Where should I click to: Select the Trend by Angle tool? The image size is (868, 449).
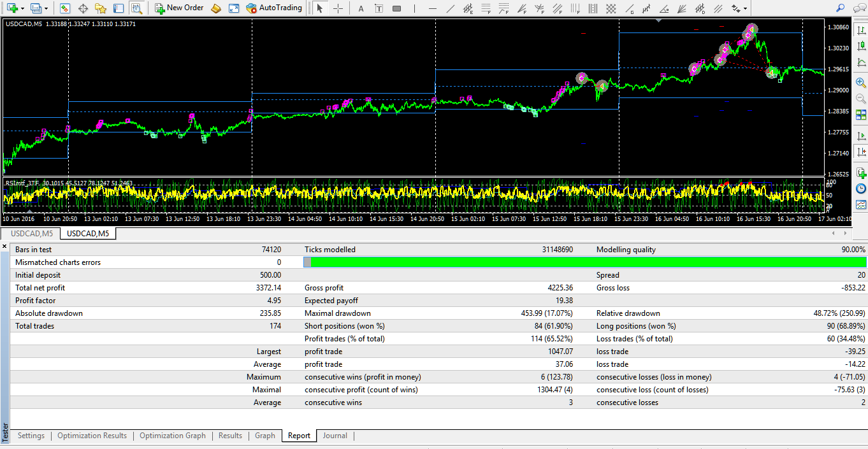click(x=663, y=8)
